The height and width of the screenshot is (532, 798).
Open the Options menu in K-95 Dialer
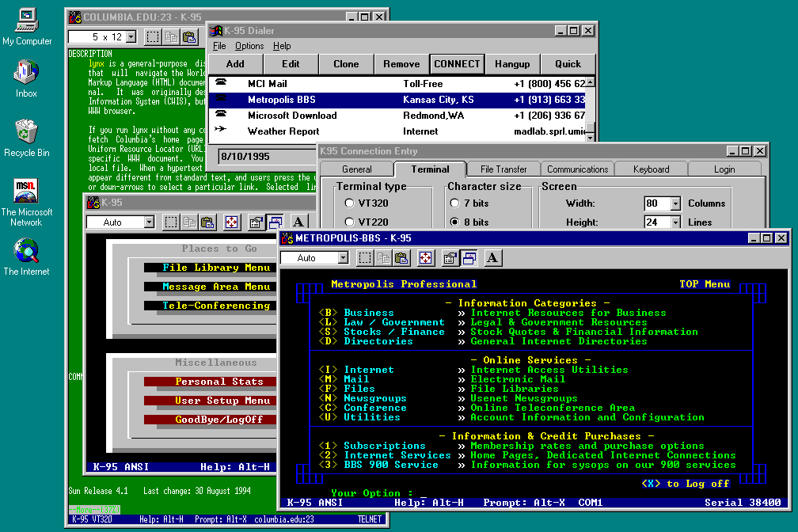249,46
